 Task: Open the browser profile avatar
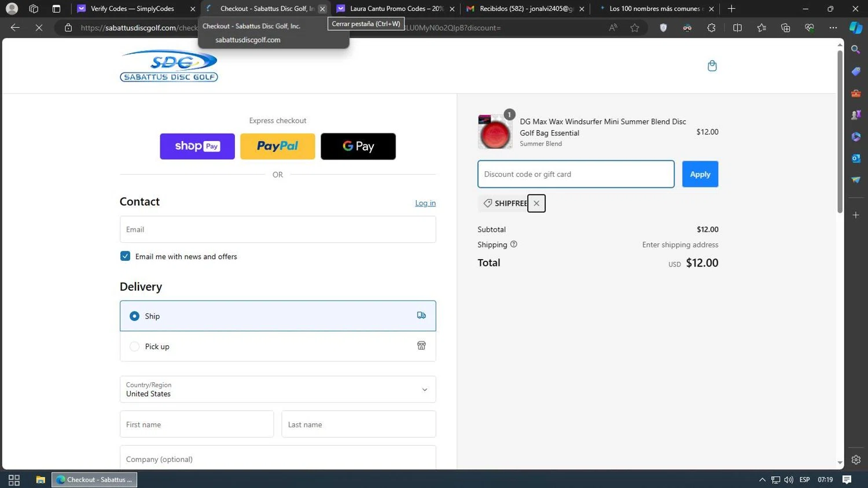pyautogui.click(x=12, y=9)
